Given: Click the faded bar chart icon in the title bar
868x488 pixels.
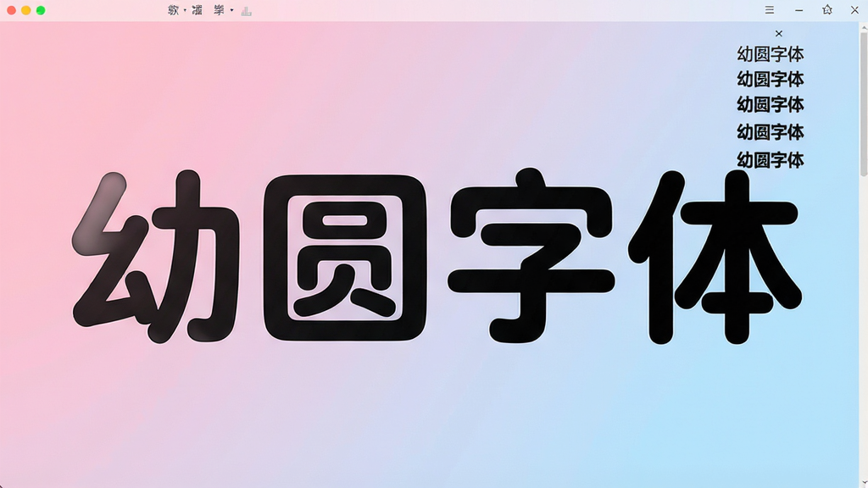Looking at the screenshot, I should [247, 10].
